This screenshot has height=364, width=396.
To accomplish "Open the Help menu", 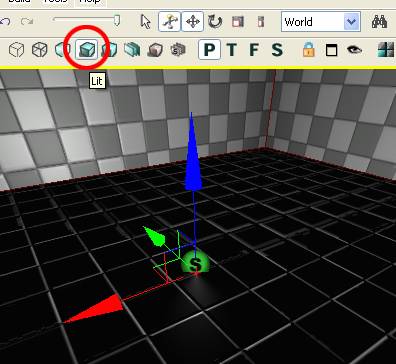I will [90, 1].
